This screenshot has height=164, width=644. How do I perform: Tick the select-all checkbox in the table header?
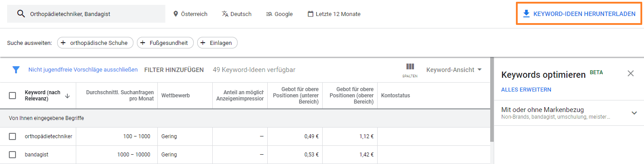tap(12, 96)
